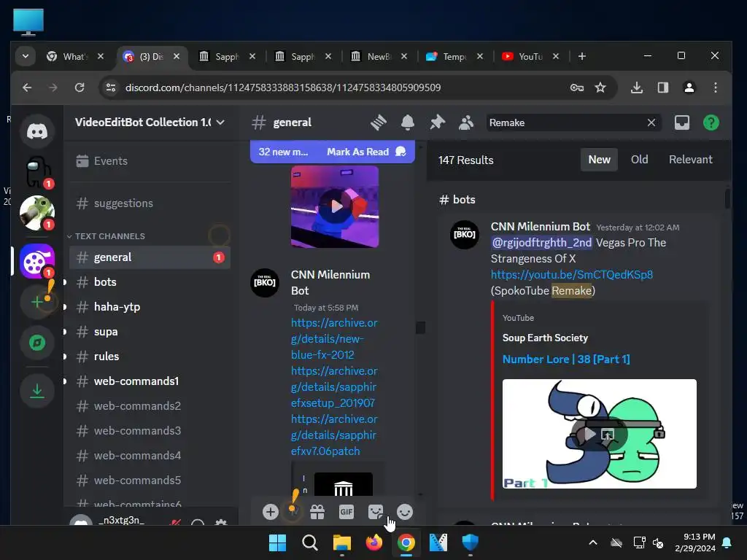Sort results by Old
Image resolution: width=747 pixels, height=560 pixels.
pos(639,160)
